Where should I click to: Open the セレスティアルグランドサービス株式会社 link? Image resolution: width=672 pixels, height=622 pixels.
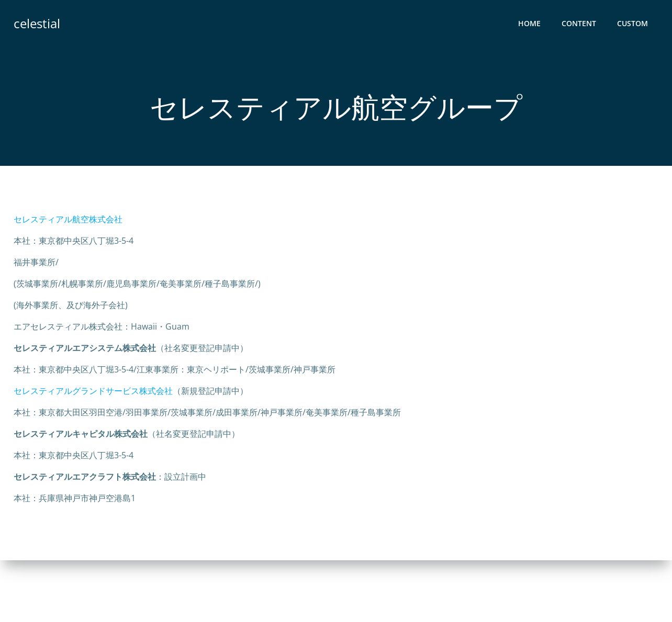pyautogui.click(x=93, y=391)
